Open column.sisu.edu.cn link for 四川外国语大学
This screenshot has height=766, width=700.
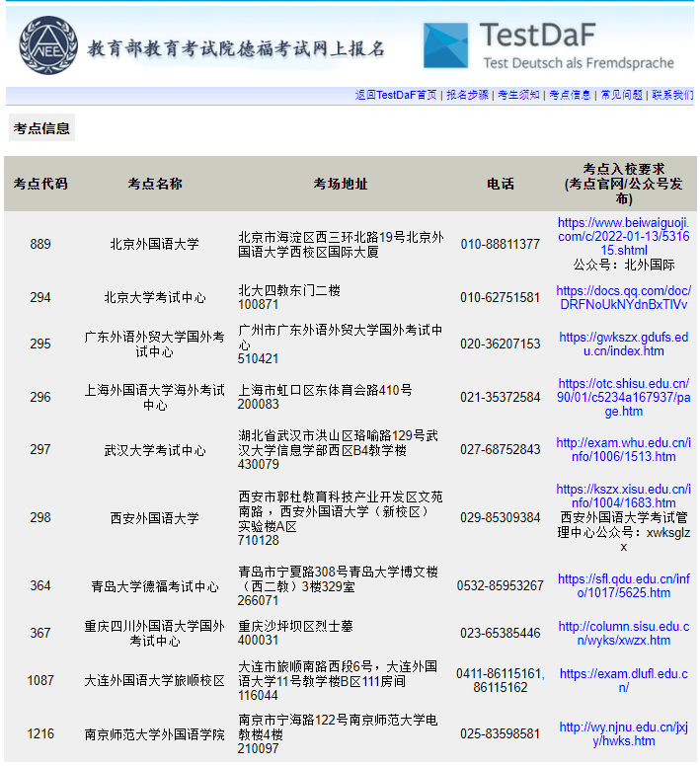coord(623,633)
